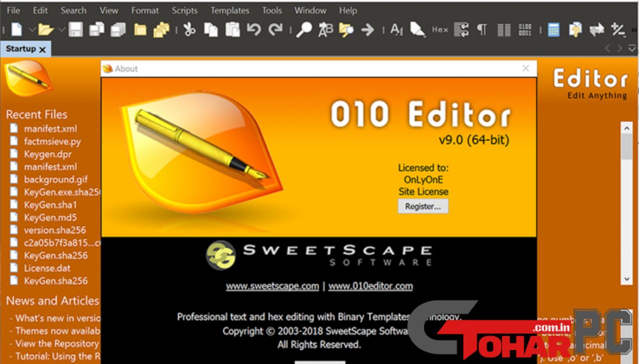
Task: Show more toolbar items with the overflow chevron
Action: (635, 30)
